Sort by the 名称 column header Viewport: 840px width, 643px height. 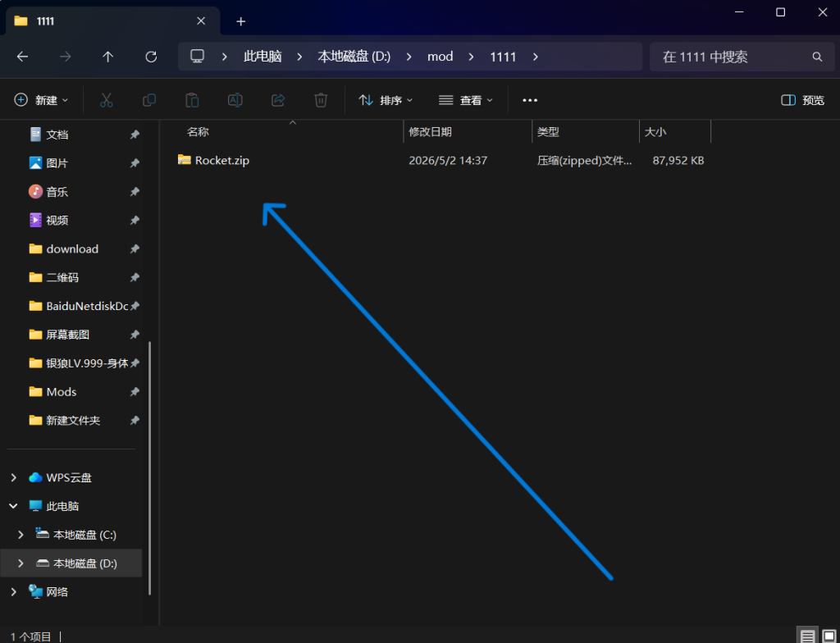(198, 132)
